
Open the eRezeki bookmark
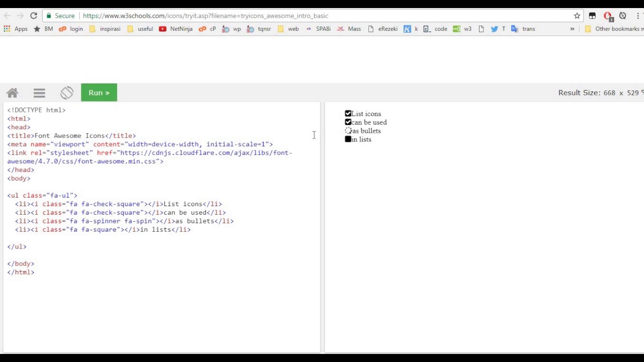click(382, 29)
